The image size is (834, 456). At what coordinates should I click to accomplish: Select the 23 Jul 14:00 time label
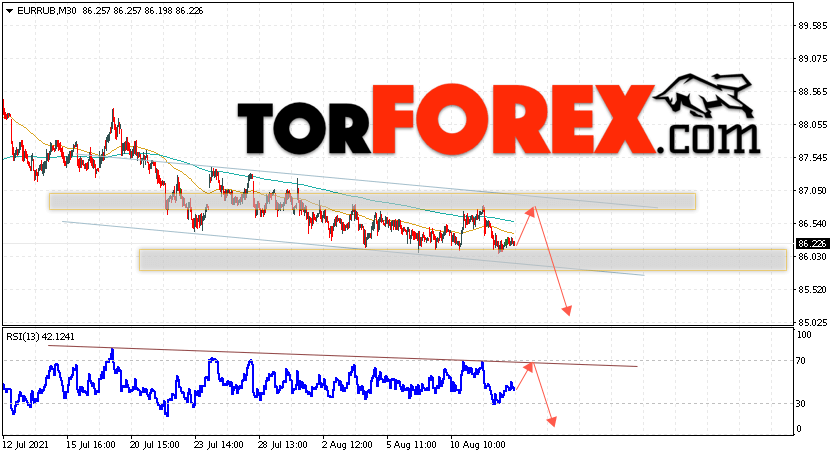pyautogui.click(x=219, y=444)
